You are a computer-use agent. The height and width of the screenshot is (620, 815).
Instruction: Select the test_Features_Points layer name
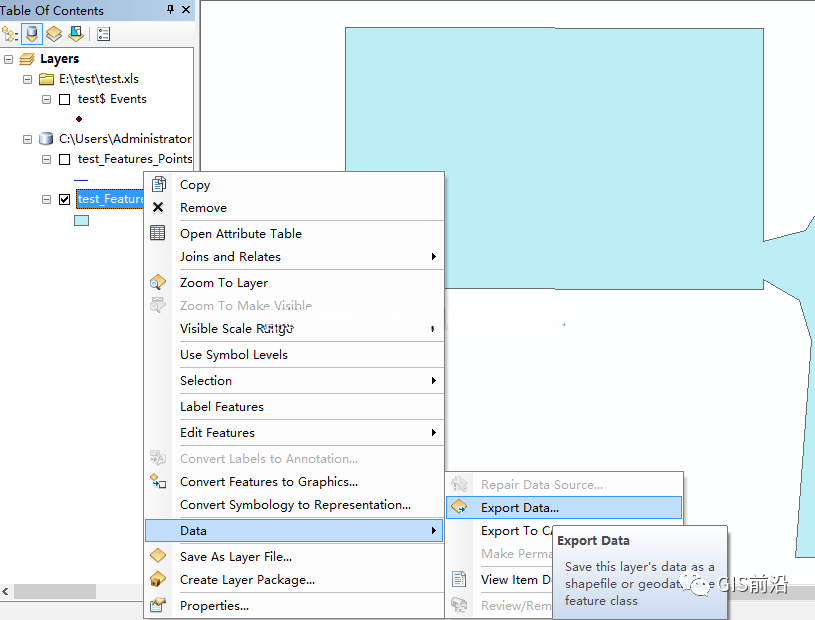click(135, 159)
